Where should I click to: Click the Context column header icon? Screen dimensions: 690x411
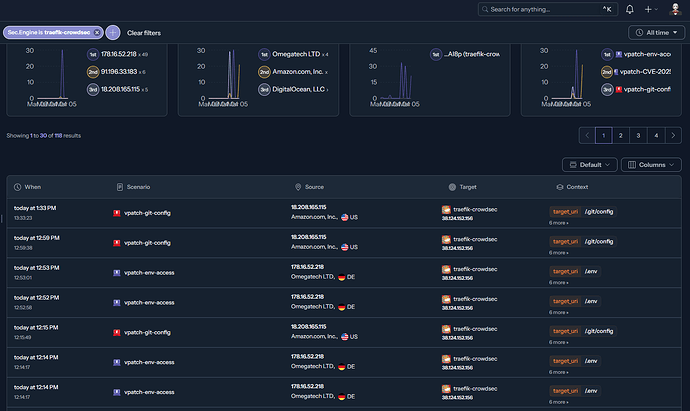(x=559, y=187)
